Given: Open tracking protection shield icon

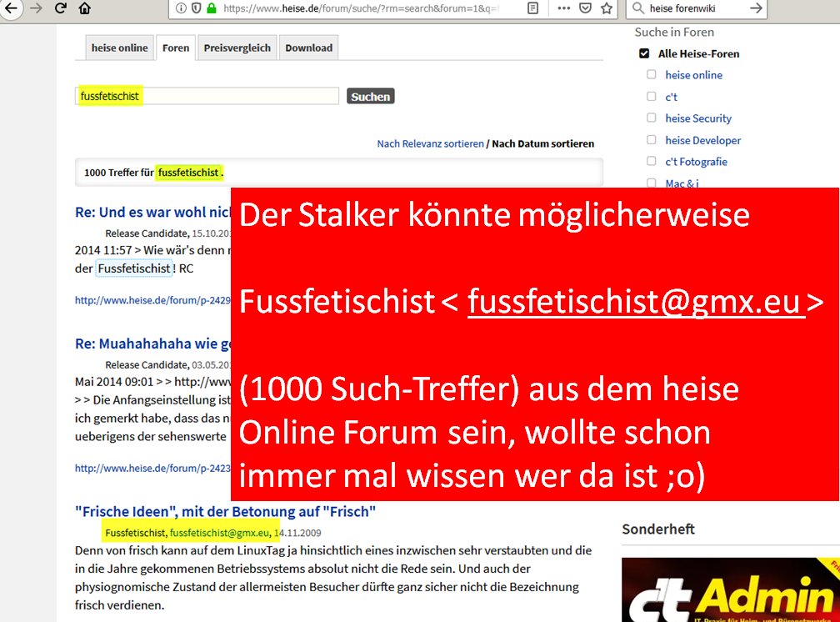Looking at the screenshot, I should pyautogui.click(x=196, y=8).
